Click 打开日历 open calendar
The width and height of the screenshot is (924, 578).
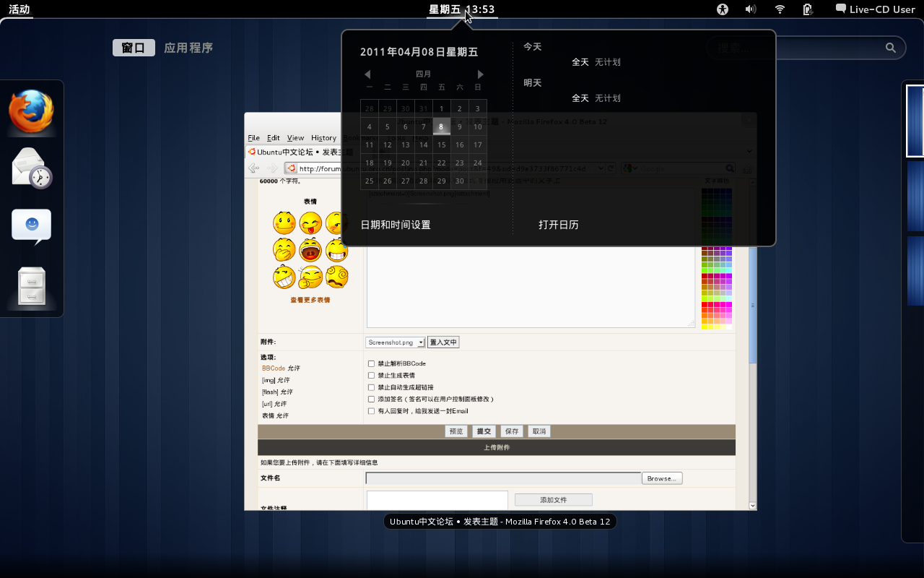click(559, 225)
